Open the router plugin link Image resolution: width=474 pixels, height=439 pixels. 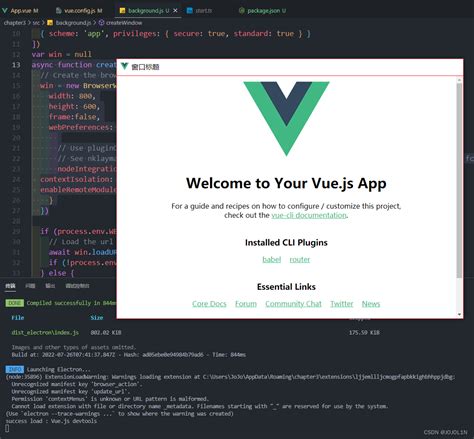pos(300,259)
